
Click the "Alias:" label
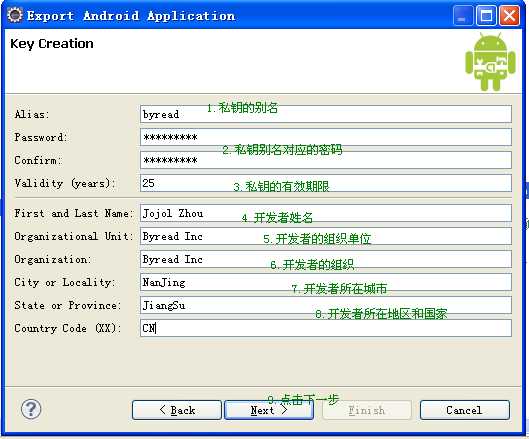pos(32,114)
